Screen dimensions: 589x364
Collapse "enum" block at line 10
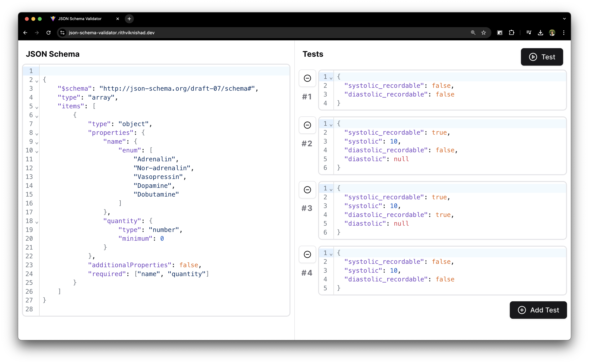pos(37,152)
